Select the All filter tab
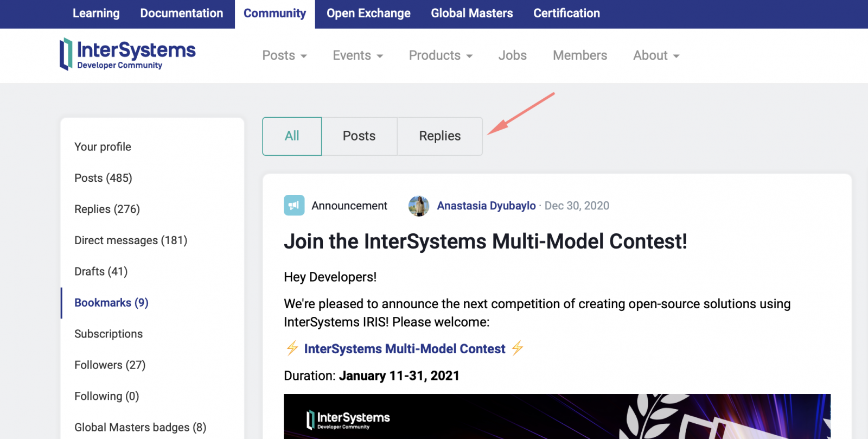Screen dimensions: 868x439 tap(292, 136)
